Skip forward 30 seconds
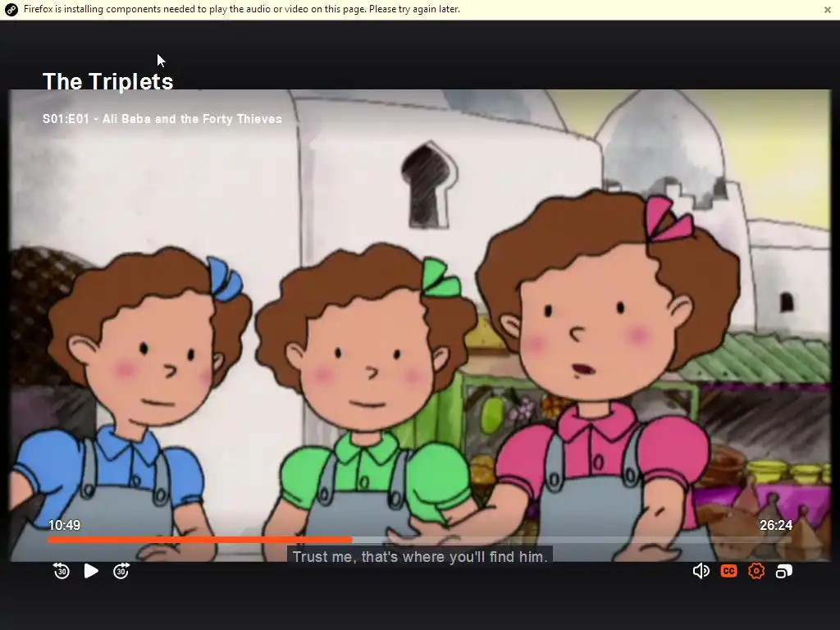 121,571
